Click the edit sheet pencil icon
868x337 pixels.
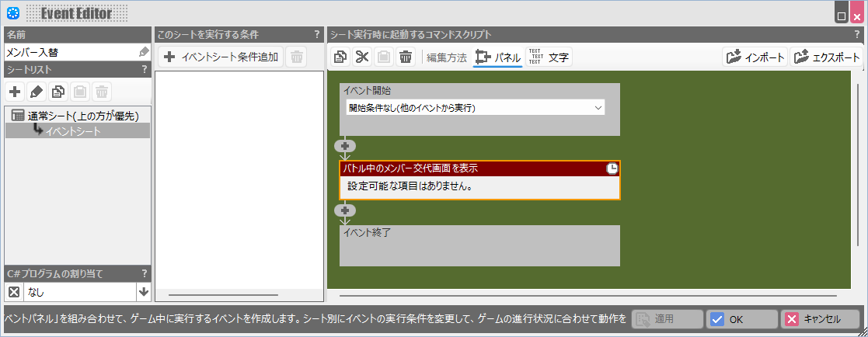pyautogui.click(x=36, y=92)
